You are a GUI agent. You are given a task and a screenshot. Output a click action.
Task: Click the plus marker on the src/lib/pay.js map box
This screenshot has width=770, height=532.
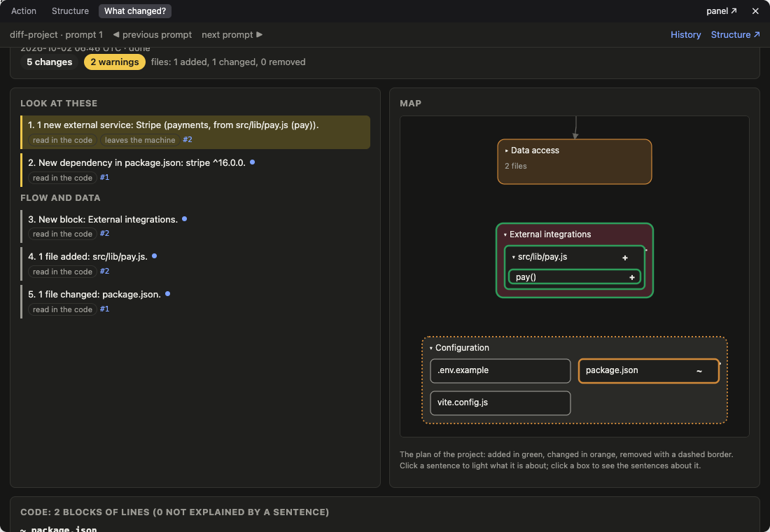(x=625, y=258)
